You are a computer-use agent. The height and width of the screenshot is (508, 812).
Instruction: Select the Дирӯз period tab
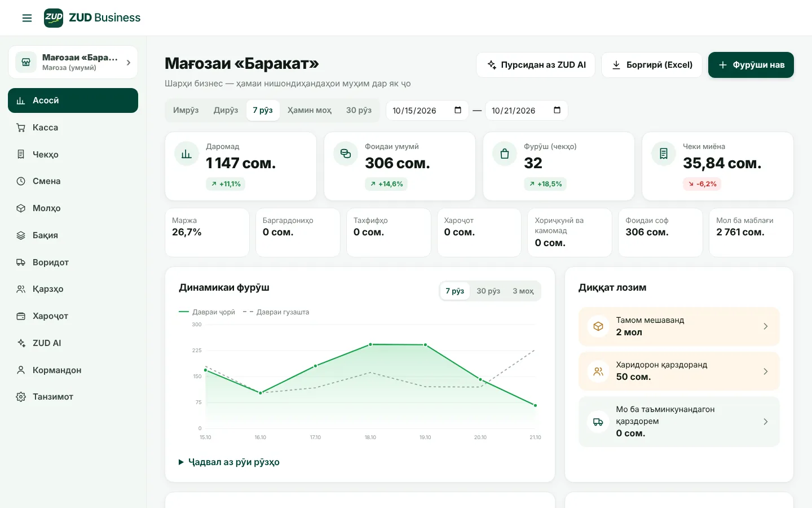coord(226,110)
